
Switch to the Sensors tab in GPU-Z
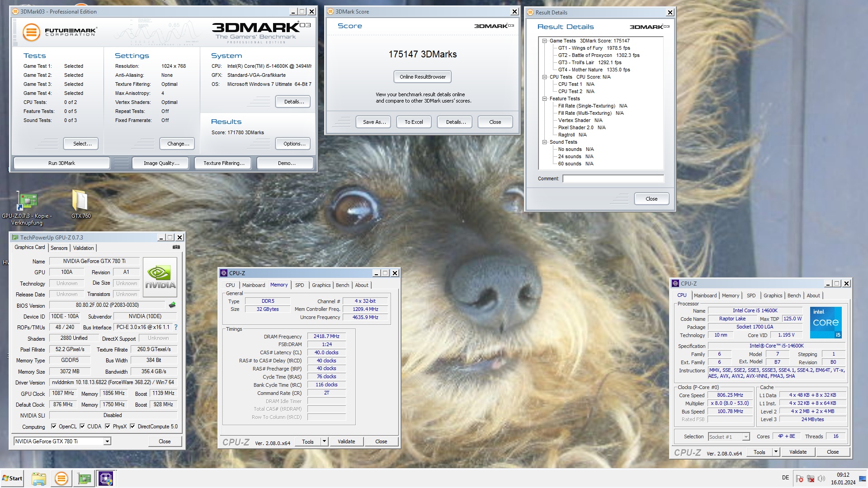pos(59,248)
